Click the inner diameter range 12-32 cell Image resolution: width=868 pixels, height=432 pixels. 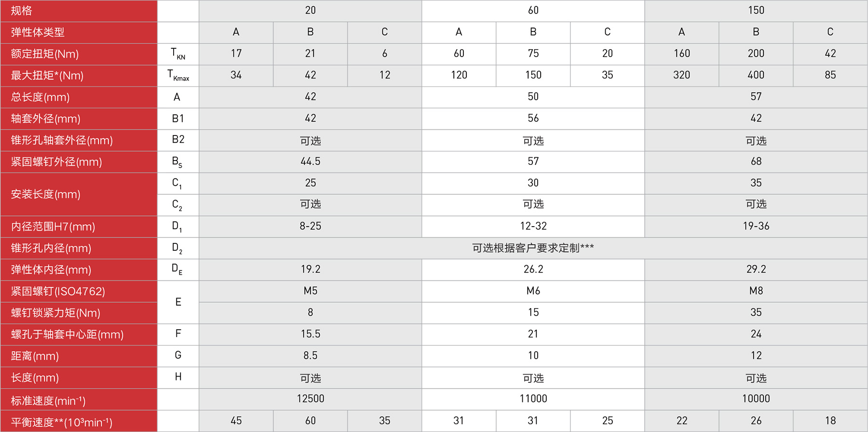click(533, 227)
